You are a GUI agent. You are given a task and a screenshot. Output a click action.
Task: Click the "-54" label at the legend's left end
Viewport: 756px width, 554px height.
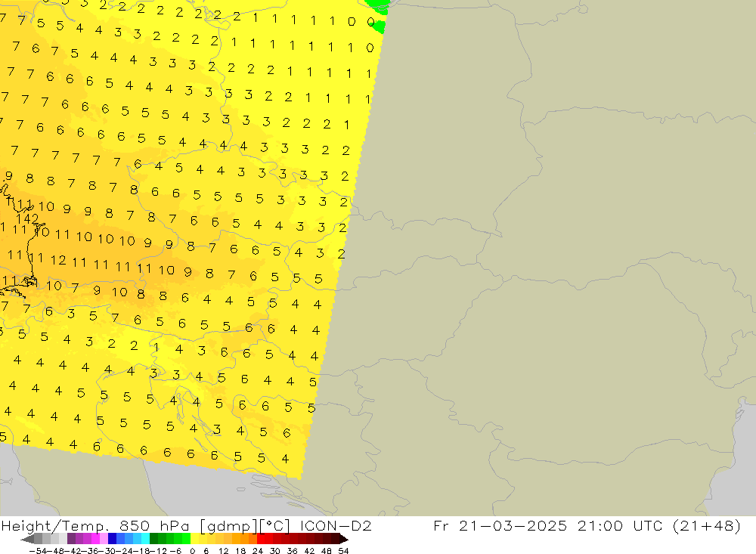[x=38, y=551]
